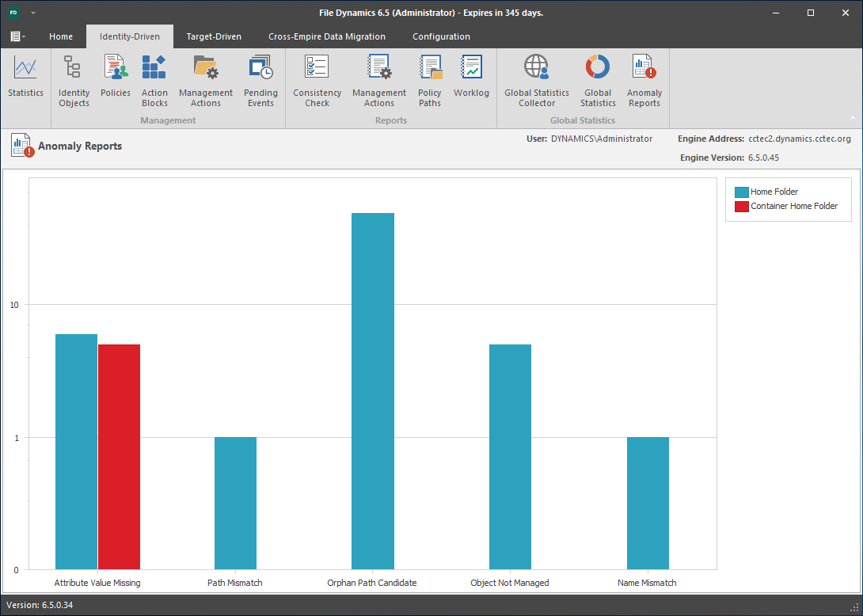
Task: Expand the application menu dropdown button
Action: coord(17,36)
